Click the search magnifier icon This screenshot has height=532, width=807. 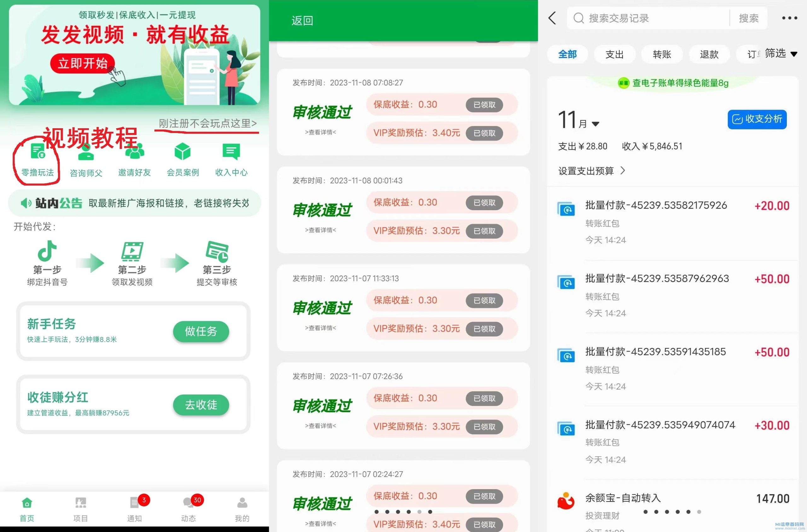(x=578, y=18)
